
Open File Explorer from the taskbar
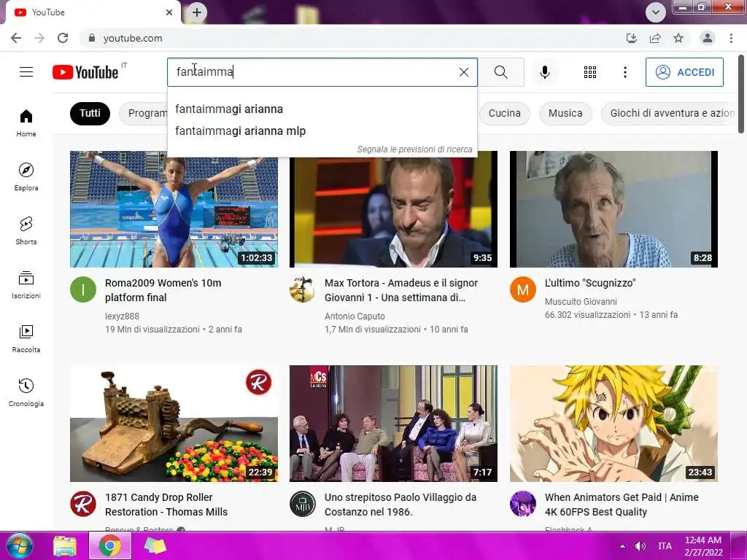(x=65, y=545)
